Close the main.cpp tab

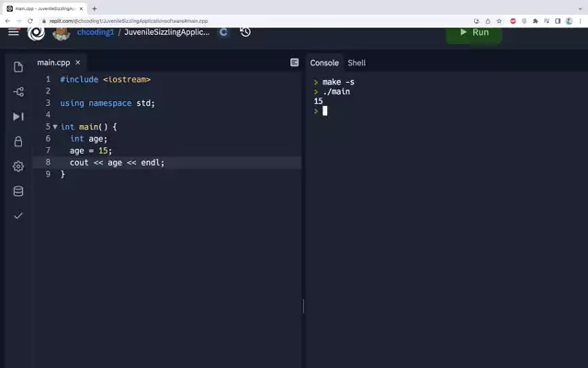pyautogui.click(x=78, y=63)
